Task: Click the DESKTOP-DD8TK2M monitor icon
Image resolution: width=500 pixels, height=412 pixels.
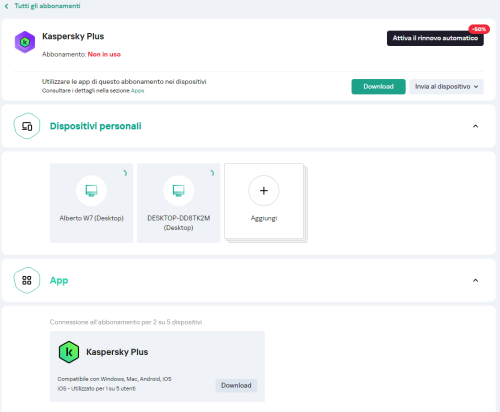Action: [178, 191]
